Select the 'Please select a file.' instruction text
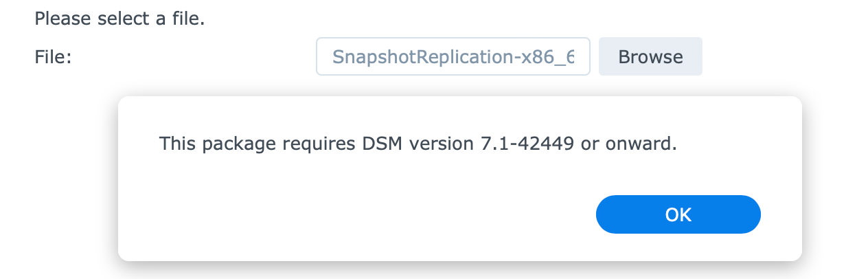Image resolution: width=868 pixels, height=279 pixels. [x=120, y=19]
